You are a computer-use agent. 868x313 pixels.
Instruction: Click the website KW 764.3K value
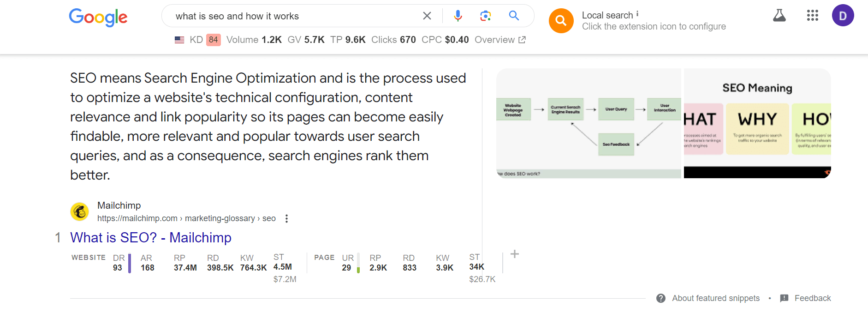[253, 268]
